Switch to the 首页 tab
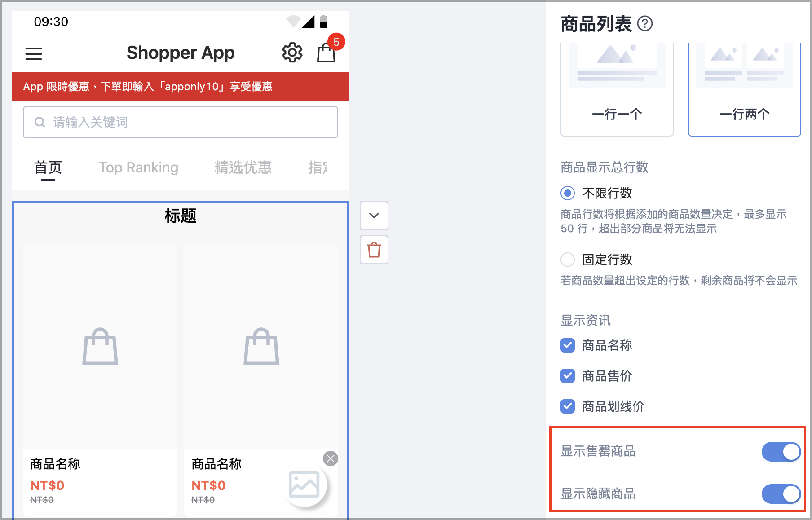 (48, 167)
